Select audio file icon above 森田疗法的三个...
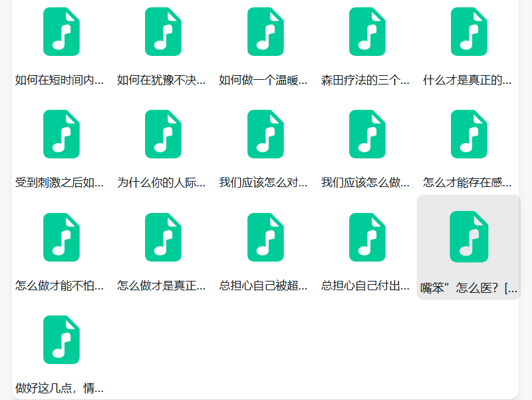This screenshot has height=400, width=532. (x=367, y=31)
